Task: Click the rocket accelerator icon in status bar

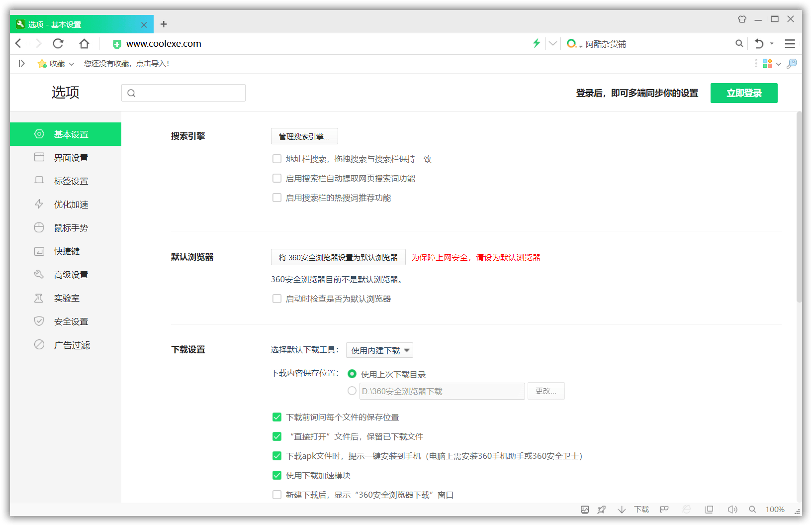Action: (x=602, y=509)
